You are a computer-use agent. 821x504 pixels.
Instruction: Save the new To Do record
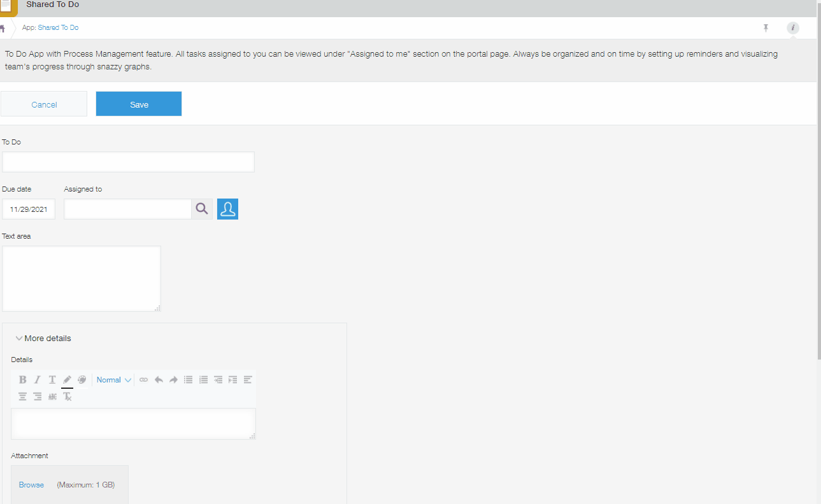[x=139, y=104]
